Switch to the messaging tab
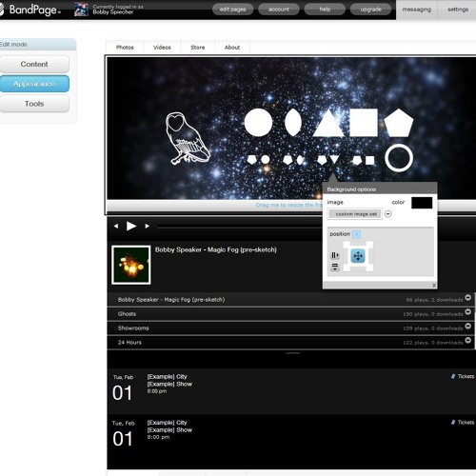Viewport: 476px width, 476px height. [417, 10]
